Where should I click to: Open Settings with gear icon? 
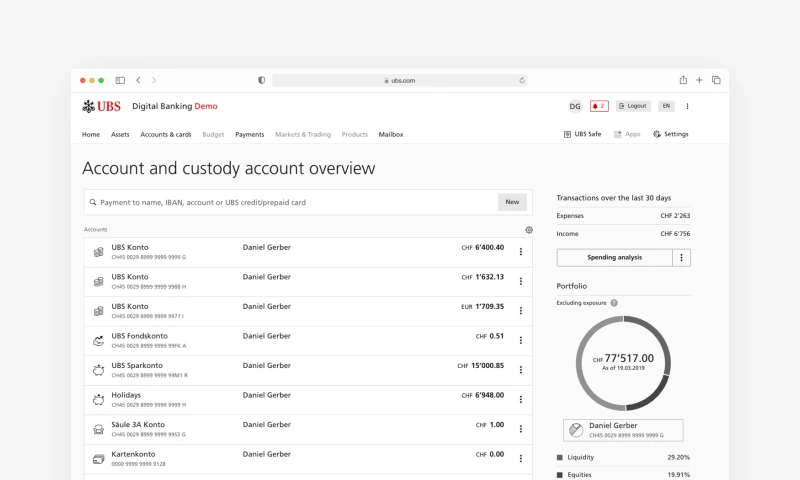[x=670, y=134]
